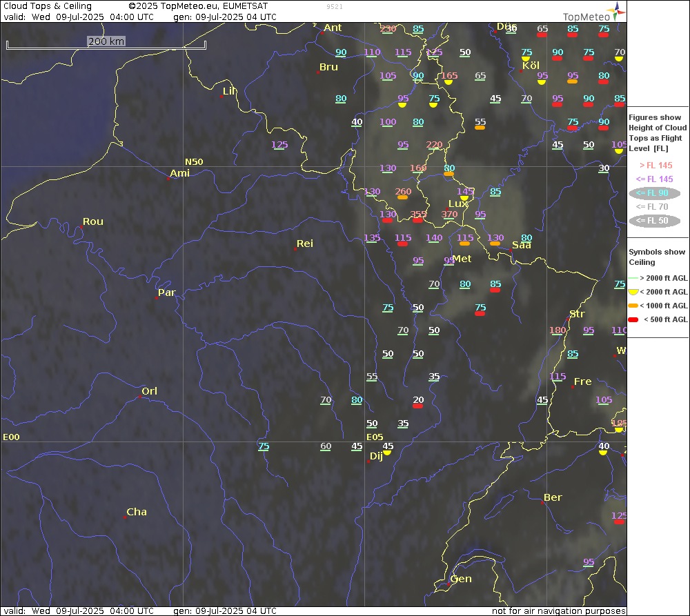This screenshot has height=616, width=690.
Task: Click the value 55 with orange marker
Action: (x=480, y=122)
